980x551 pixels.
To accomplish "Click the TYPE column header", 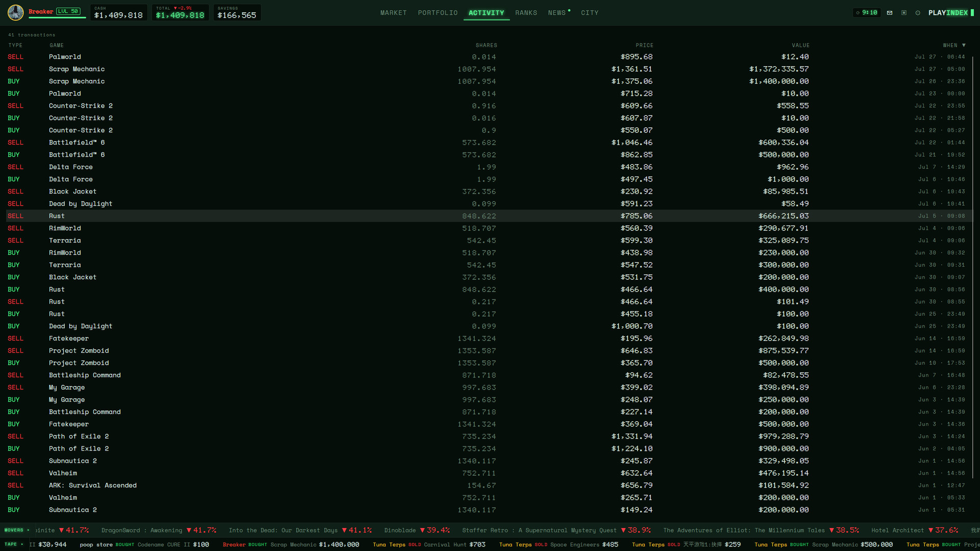I will tap(15, 45).
